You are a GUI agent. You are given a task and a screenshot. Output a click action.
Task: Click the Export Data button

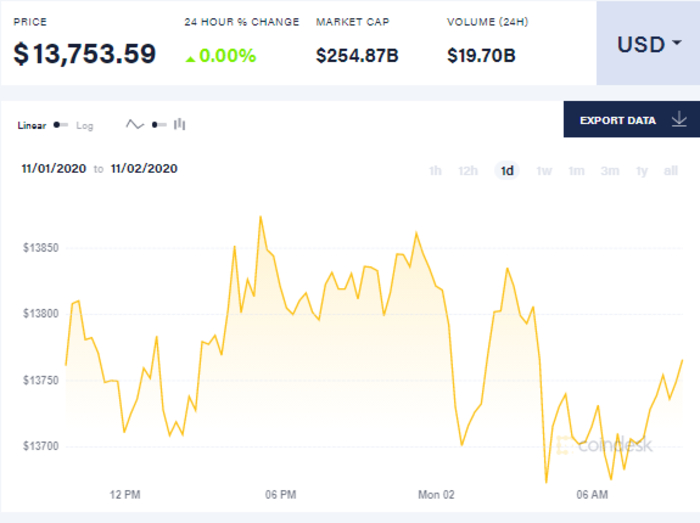tap(618, 120)
